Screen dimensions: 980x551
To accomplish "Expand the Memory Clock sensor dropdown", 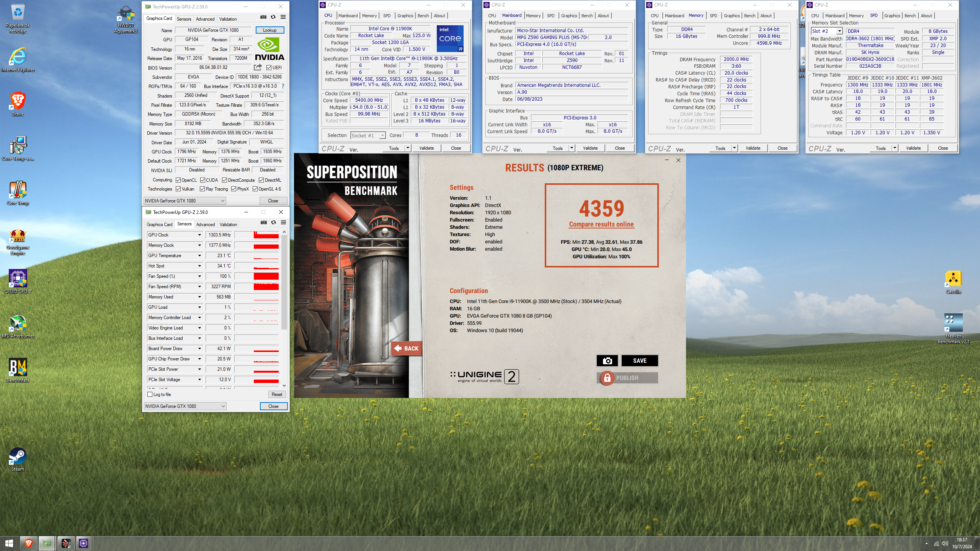I will coord(199,245).
